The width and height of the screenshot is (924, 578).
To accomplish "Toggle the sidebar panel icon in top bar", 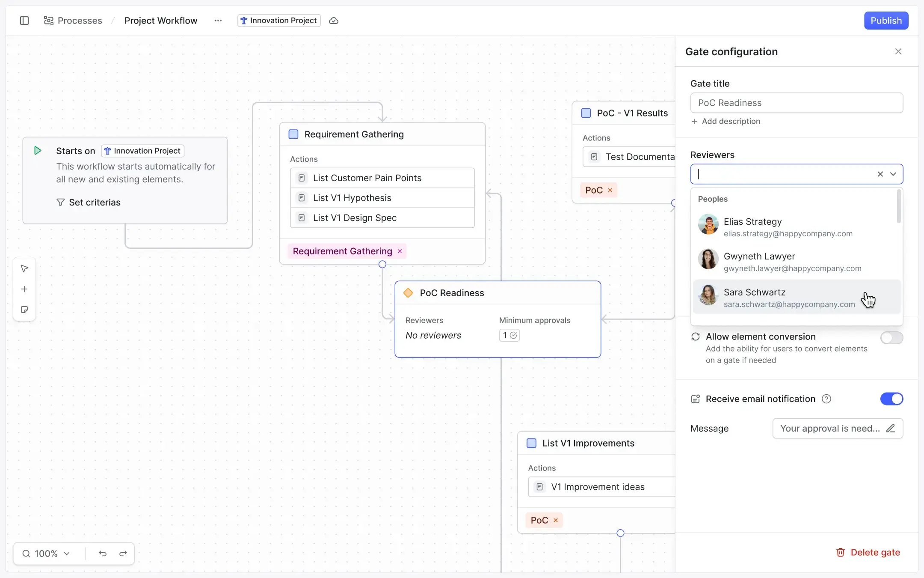I will [24, 20].
